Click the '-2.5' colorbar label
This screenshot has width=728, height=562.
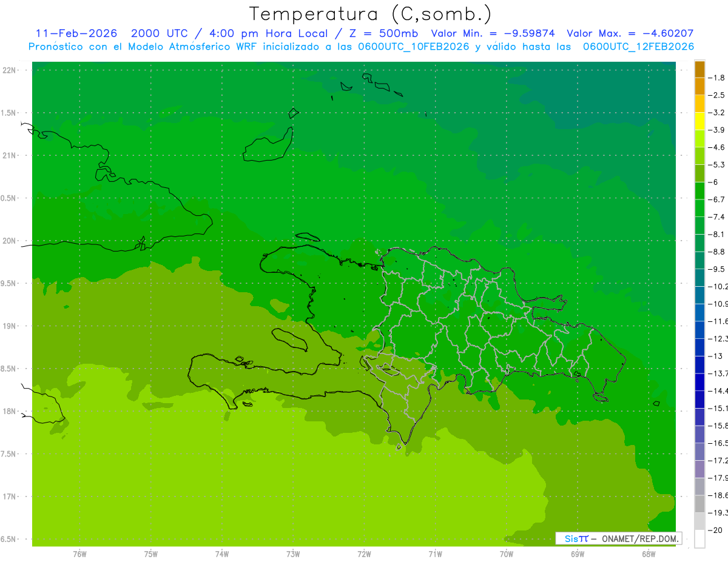pos(716,95)
